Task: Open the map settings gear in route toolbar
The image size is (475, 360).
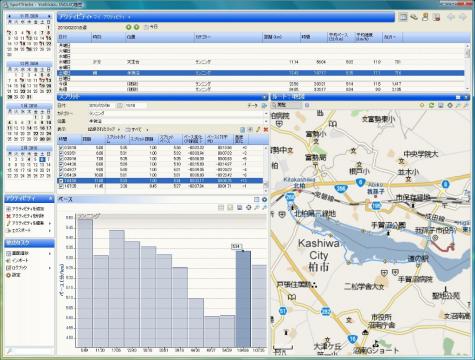Action: (450, 105)
